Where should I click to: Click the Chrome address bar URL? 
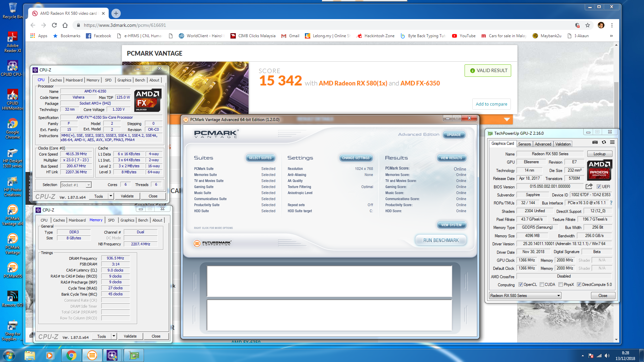(x=125, y=25)
